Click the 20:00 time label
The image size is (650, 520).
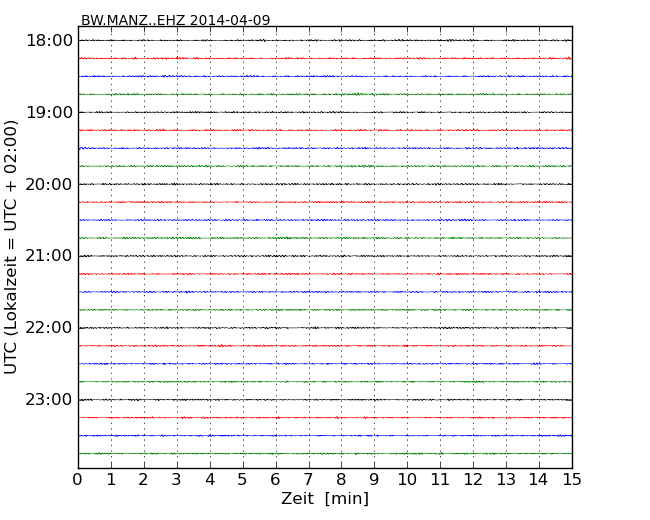(49, 184)
